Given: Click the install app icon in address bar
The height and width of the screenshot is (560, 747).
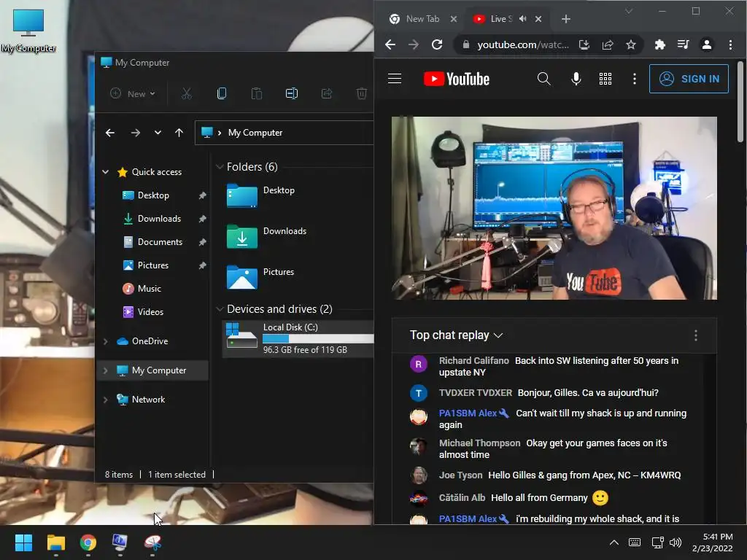Looking at the screenshot, I should [584, 44].
